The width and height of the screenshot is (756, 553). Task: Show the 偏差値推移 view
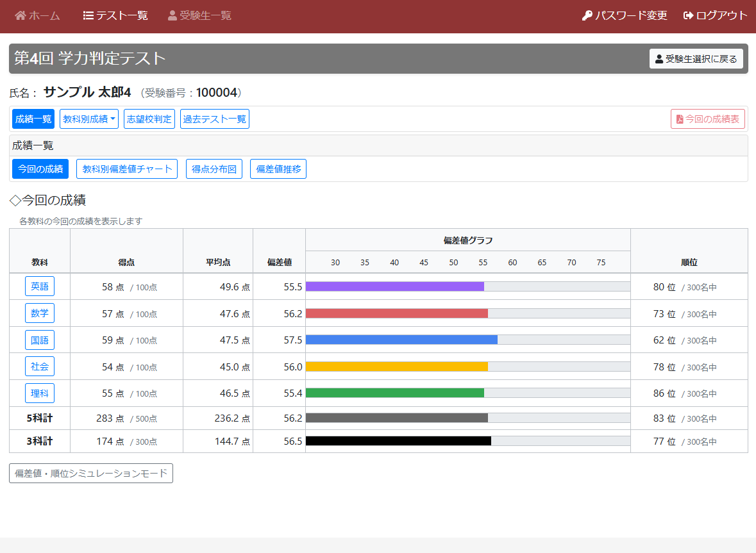click(x=278, y=169)
